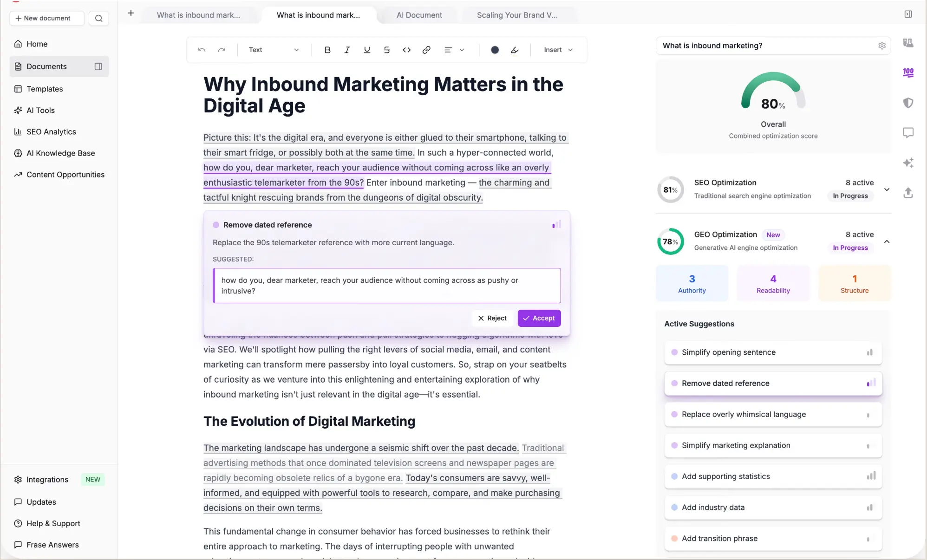Expand the SEO Optimization section
Viewport: 927px width, 560px height.
(887, 189)
